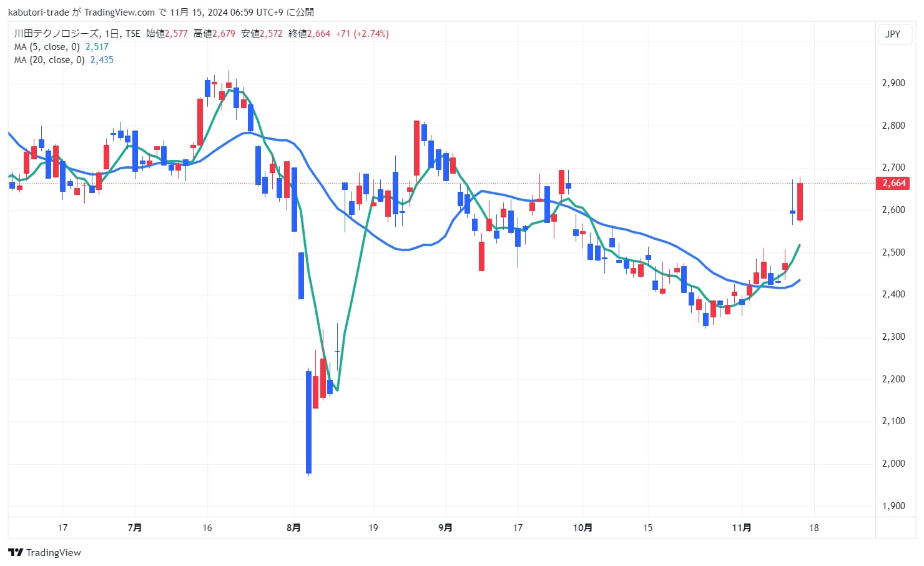This screenshot has height=566, width=924.
Task: Click the 2,400 price axis label
Action: click(x=893, y=294)
